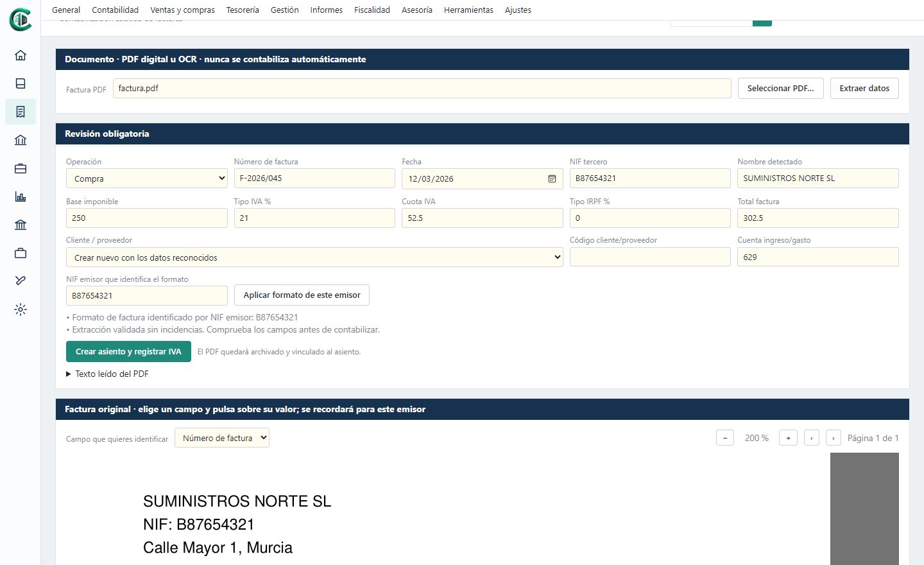Go to next PDF page arrow
This screenshot has width=924, height=565.
pos(834,438)
